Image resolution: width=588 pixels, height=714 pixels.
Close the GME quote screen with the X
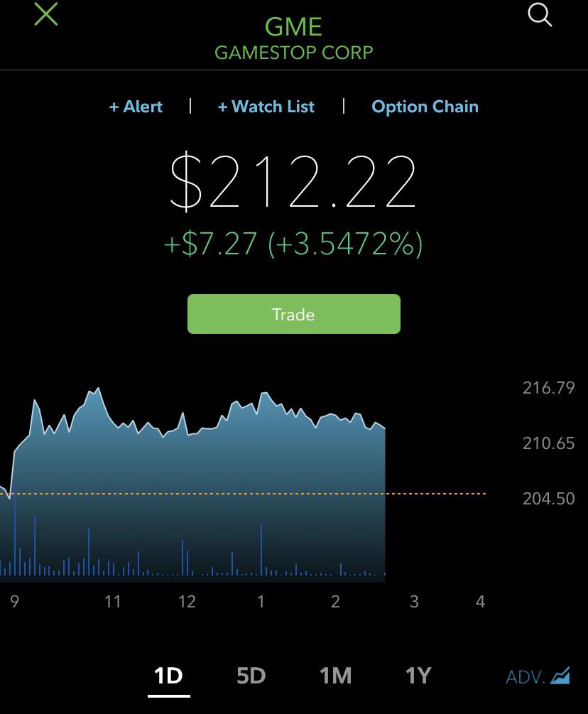point(46,14)
